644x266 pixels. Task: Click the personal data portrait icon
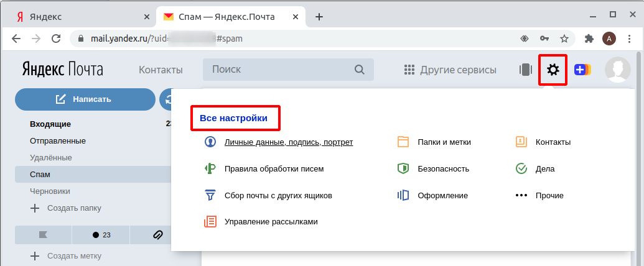click(x=210, y=142)
